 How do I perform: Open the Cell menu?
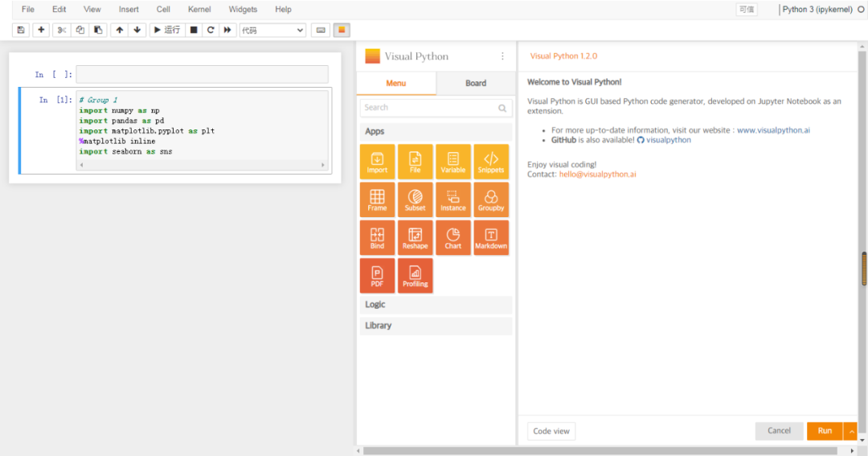pyautogui.click(x=163, y=10)
